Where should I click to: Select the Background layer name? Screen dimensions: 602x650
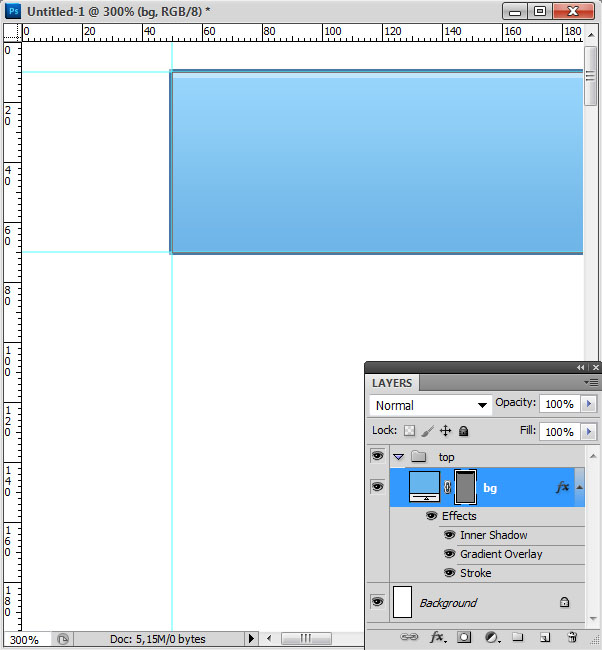tap(448, 602)
